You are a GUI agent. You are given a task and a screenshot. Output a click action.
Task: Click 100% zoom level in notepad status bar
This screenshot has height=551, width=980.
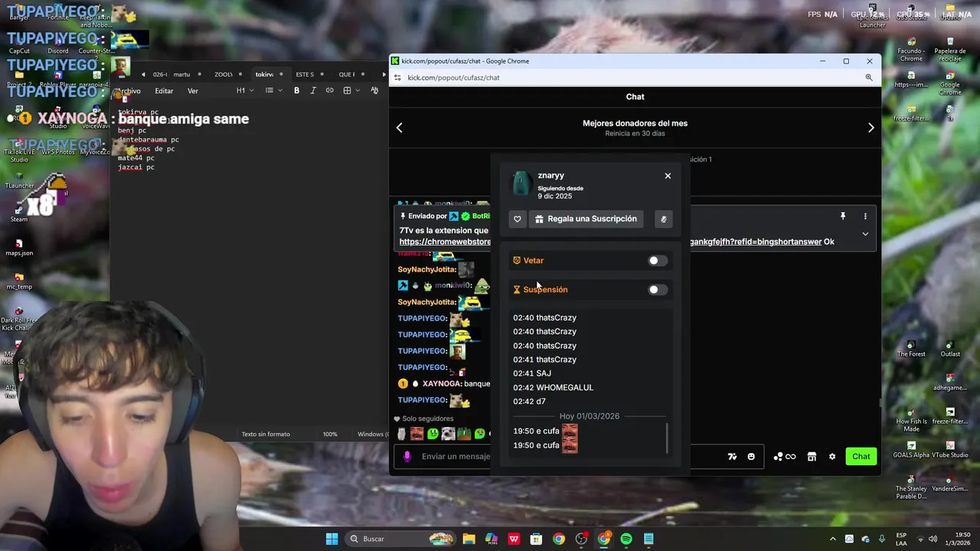click(x=330, y=435)
